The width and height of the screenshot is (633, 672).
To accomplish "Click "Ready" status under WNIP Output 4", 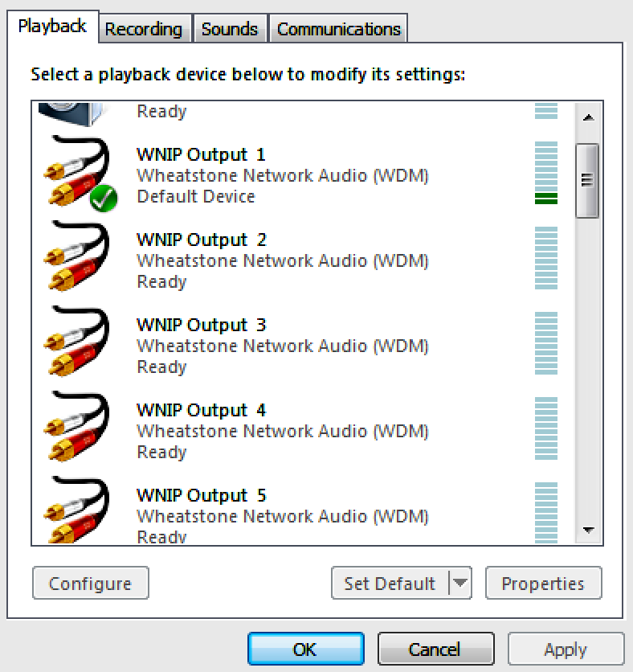I will coord(161,453).
